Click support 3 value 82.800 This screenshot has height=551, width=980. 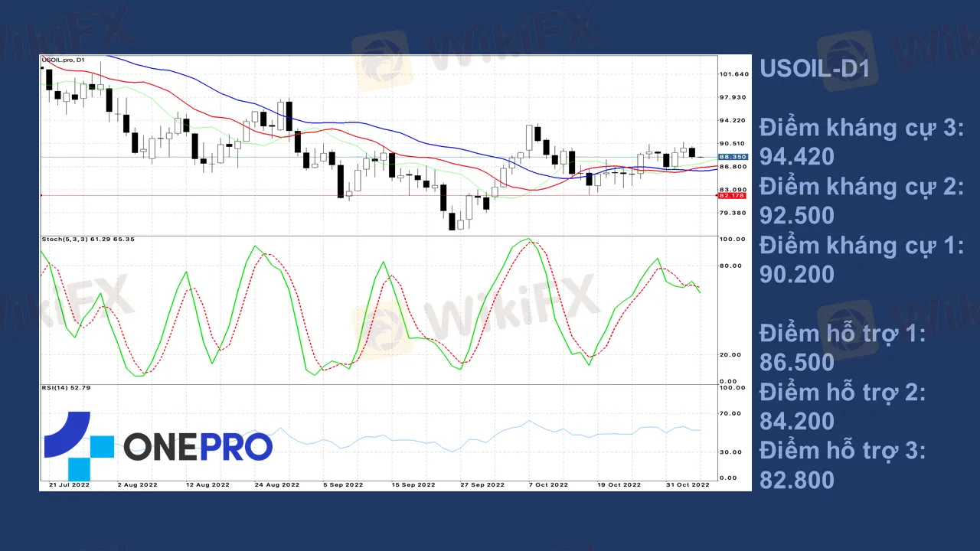796,480
